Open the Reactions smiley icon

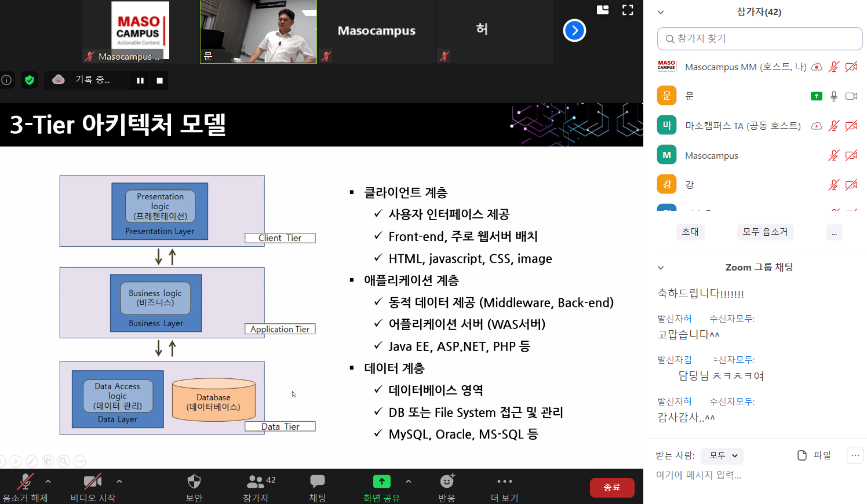tap(446, 481)
